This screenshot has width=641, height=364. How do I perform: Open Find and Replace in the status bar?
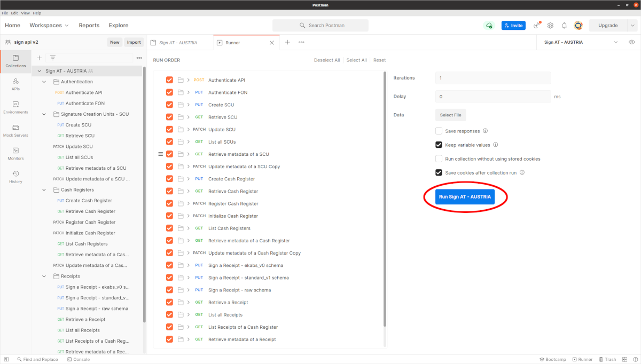tap(37, 359)
